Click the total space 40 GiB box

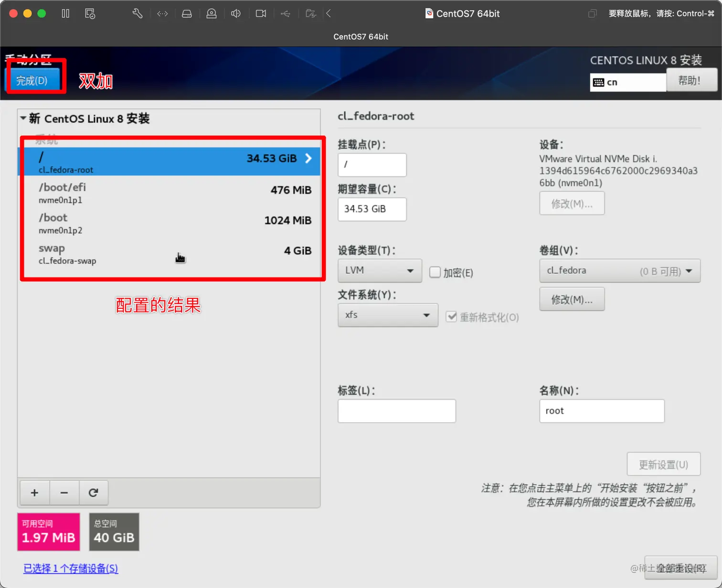[114, 532]
